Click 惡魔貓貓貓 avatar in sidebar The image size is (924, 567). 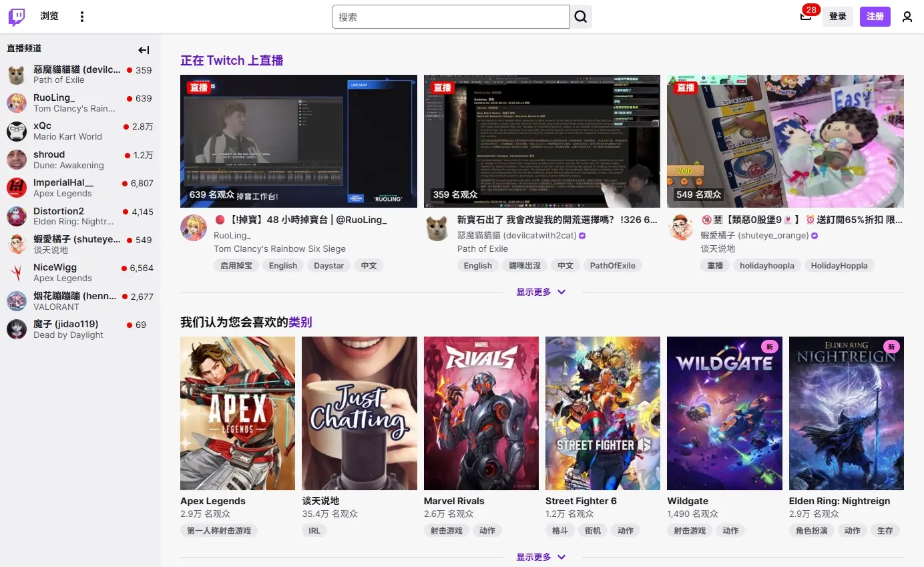coord(17,75)
